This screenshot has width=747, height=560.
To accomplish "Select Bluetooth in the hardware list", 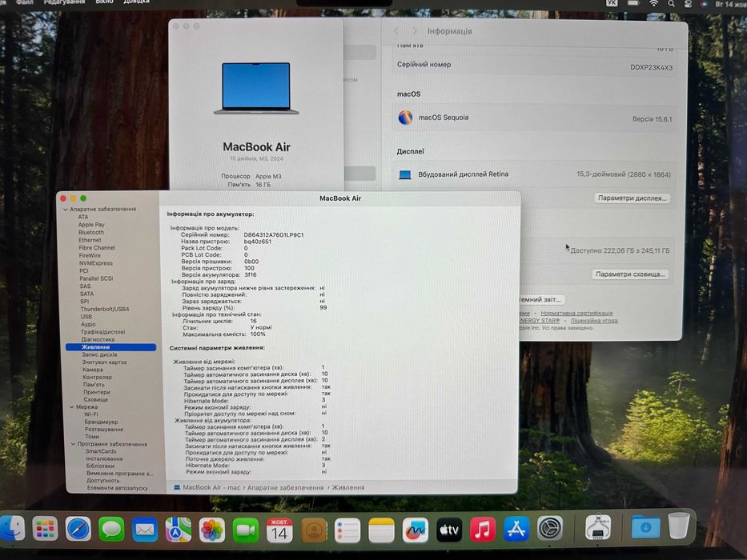I will pos(91,232).
